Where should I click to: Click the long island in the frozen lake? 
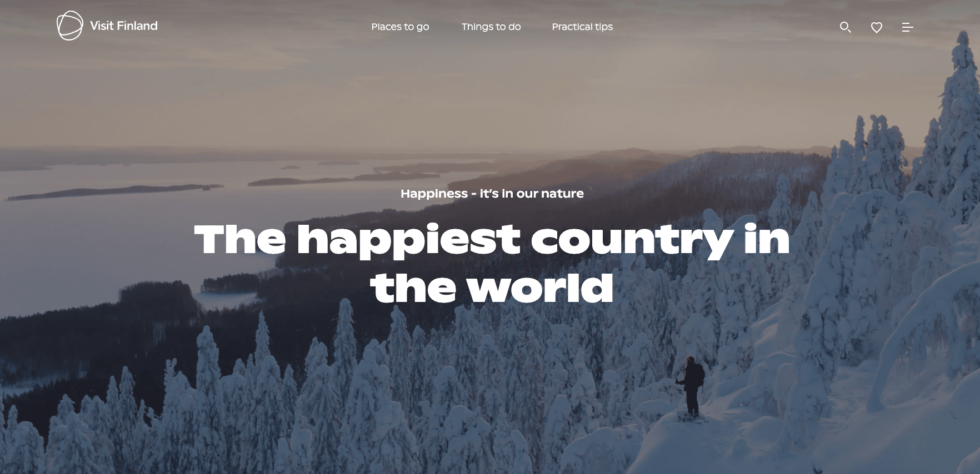114,192
